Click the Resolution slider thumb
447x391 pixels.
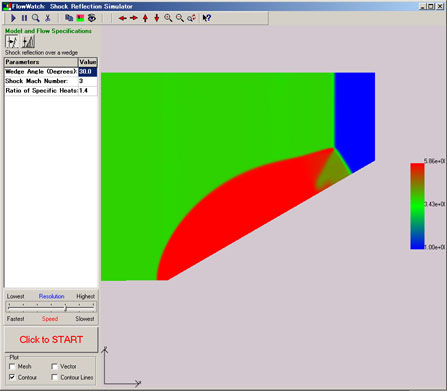pyautogui.click(x=66, y=308)
